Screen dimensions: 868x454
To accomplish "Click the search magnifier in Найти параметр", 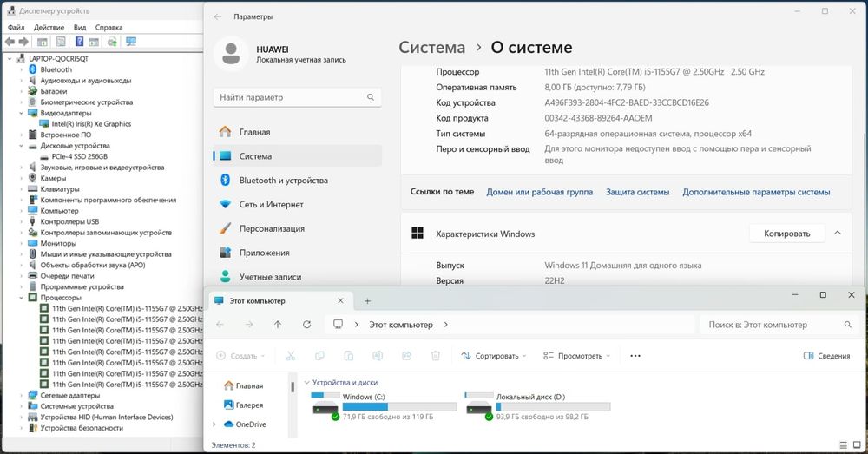I will [x=371, y=97].
